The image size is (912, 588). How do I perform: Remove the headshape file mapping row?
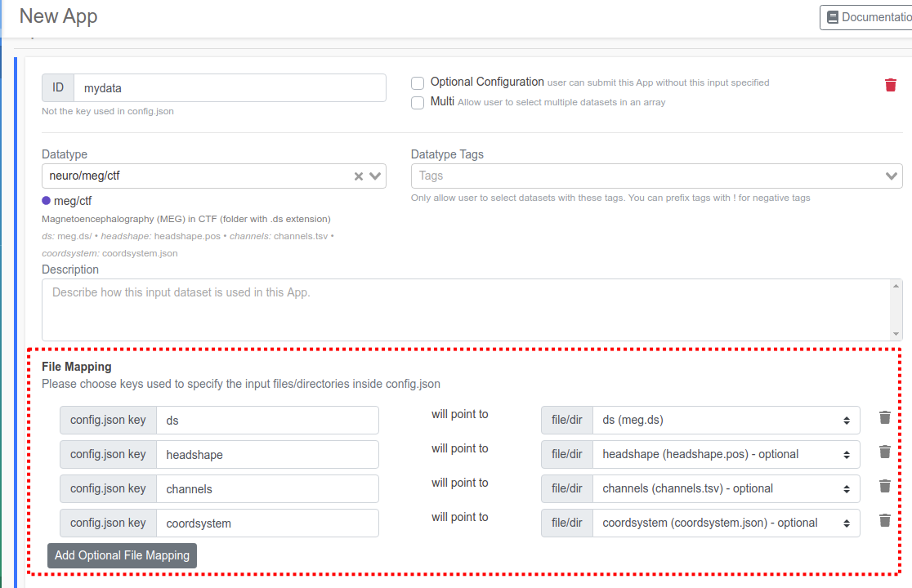[x=885, y=452]
